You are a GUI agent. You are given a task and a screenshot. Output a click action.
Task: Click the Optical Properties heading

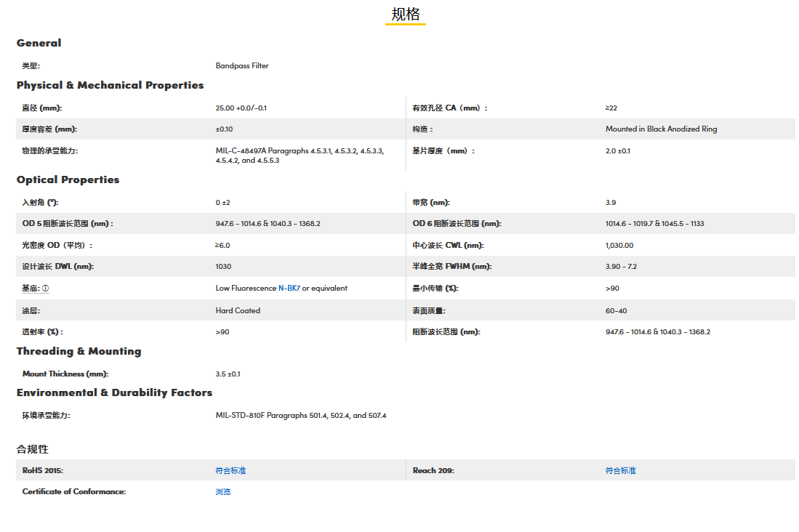68,180
